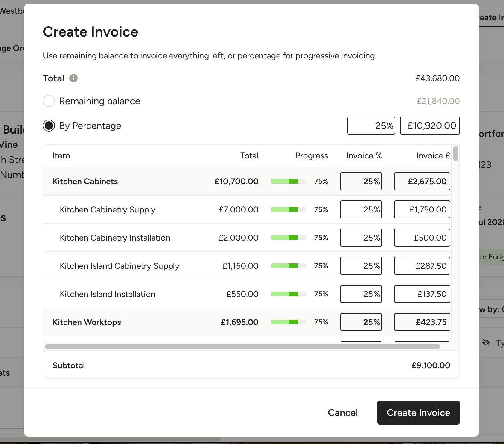504x444 pixels.
Task: Edit Kitchen Cabinets £2,675.00 amount field
Action: click(422, 181)
